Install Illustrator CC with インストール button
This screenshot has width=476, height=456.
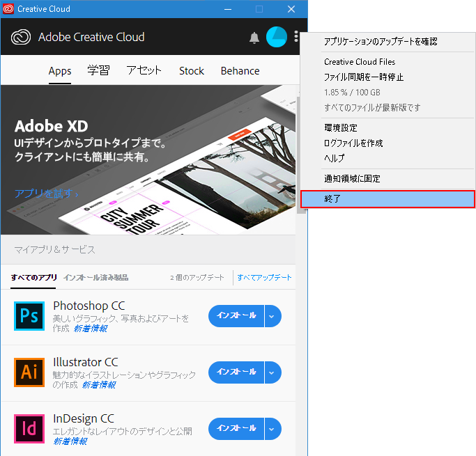pyautogui.click(x=236, y=372)
